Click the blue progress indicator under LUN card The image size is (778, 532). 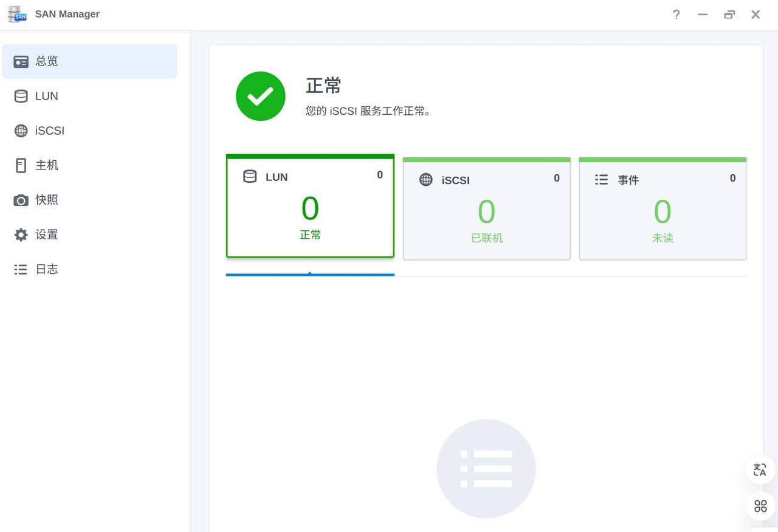coord(310,275)
